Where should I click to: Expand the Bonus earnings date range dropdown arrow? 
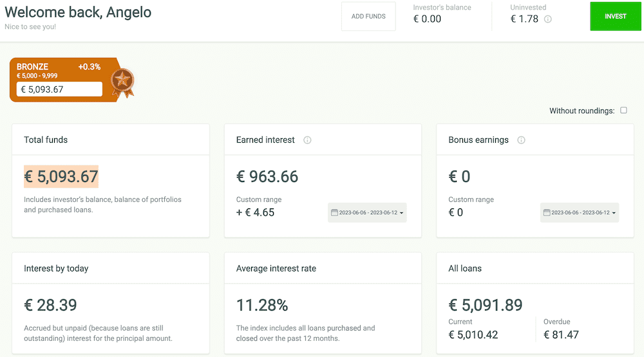[x=614, y=213]
